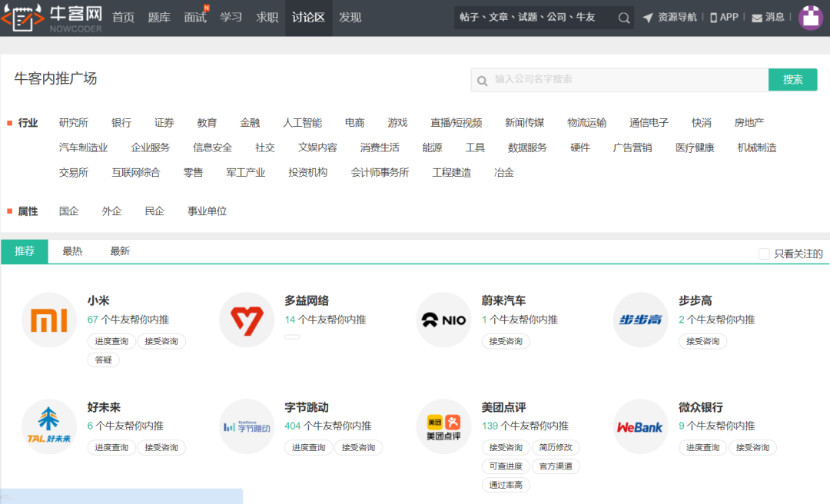
Task: Click 小米's 答疑 tag
Action: click(103, 360)
